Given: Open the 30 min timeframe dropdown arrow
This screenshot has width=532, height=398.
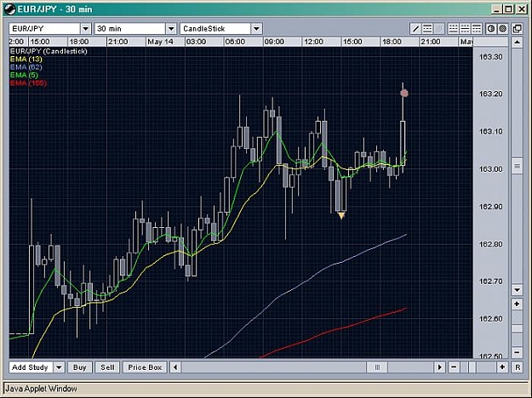Looking at the screenshot, I should coord(171,29).
